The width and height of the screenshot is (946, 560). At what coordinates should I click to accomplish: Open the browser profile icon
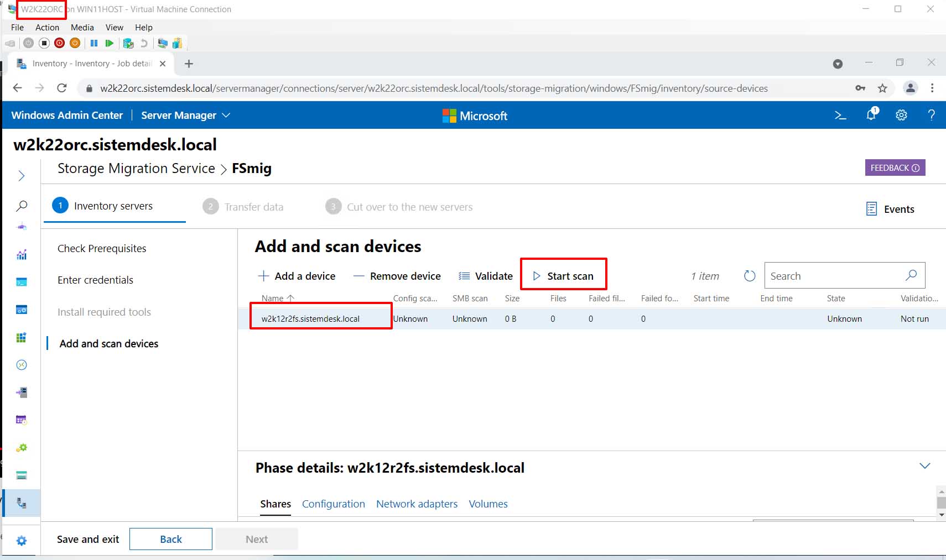click(x=910, y=88)
